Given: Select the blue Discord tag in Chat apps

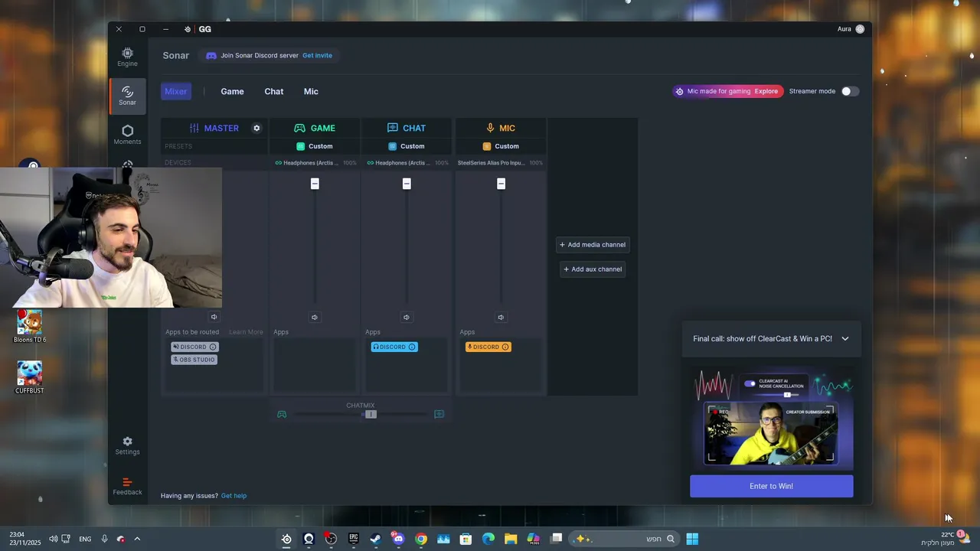Looking at the screenshot, I should [x=394, y=347].
